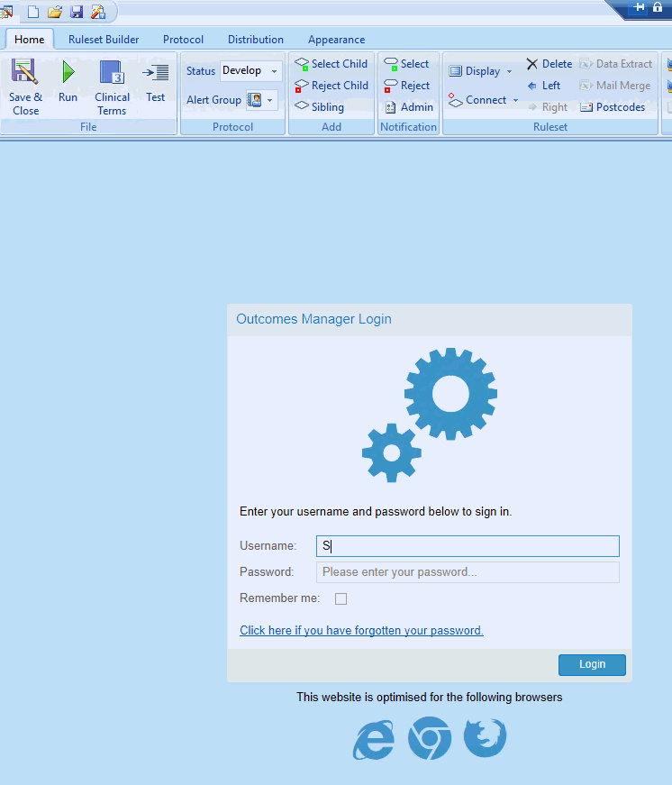
Task: Open the Clinical Terms tool
Action: 112,74
